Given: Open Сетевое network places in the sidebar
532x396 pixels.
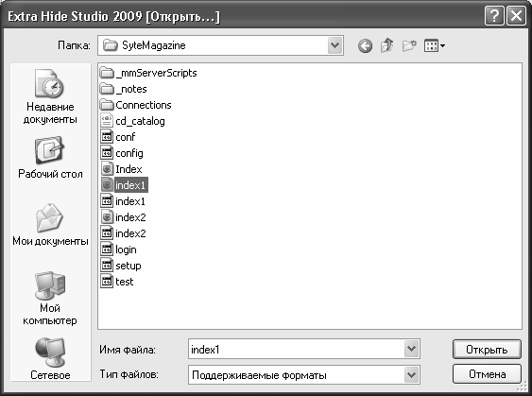Looking at the screenshot, I should (x=50, y=358).
